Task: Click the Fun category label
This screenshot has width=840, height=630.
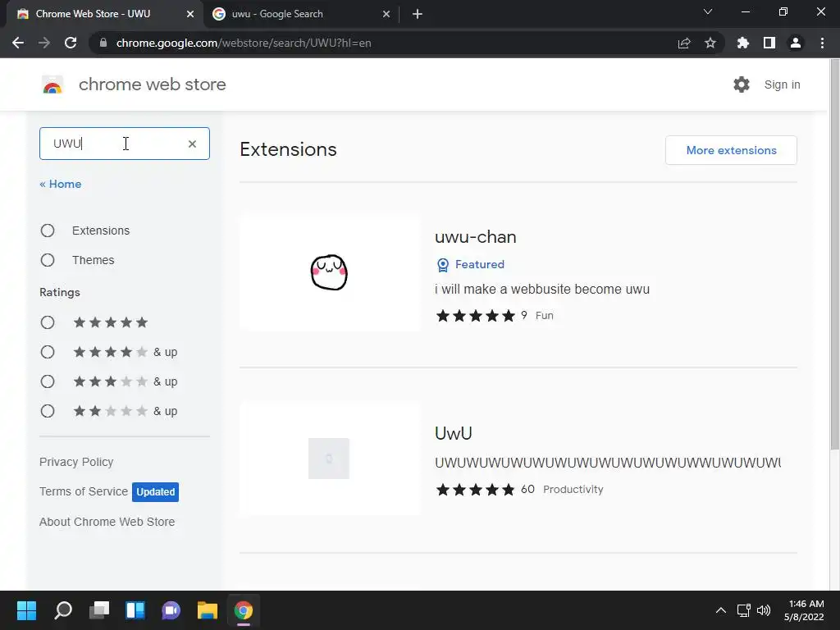Action: click(545, 316)
